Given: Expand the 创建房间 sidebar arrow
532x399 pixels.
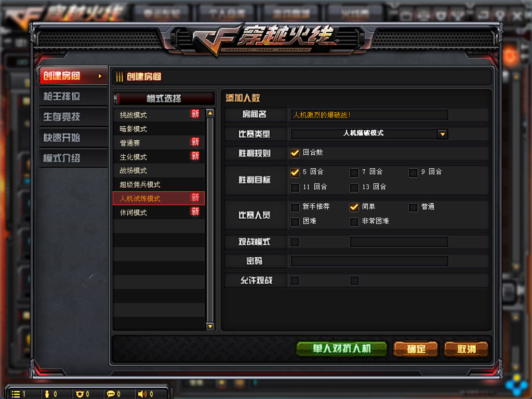Looking at the screenshot, I should click(x=100, y=76).
